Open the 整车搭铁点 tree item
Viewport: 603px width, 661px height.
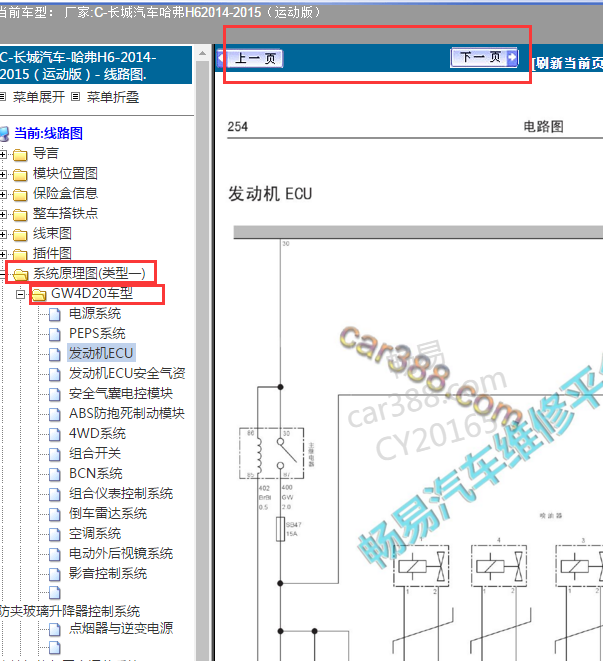coord(65,213)
